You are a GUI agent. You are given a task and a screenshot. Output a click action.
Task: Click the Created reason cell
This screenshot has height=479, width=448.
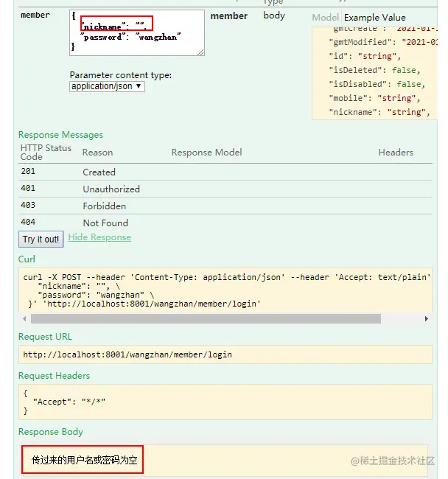pyautogui.click(x=99, y=172)
